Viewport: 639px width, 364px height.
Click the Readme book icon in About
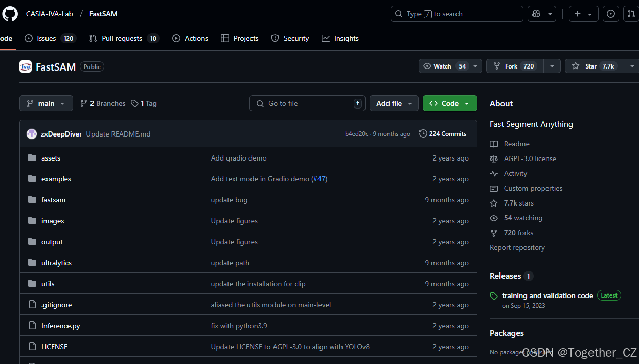point(494,144)
